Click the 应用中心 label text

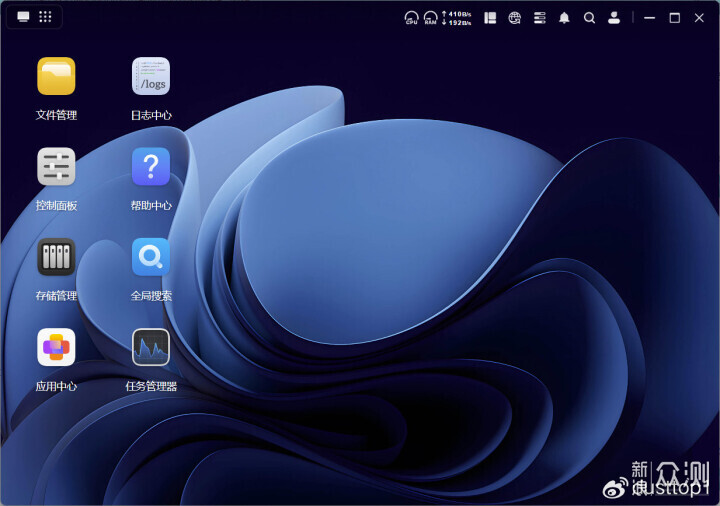click(x=56, y=386)
